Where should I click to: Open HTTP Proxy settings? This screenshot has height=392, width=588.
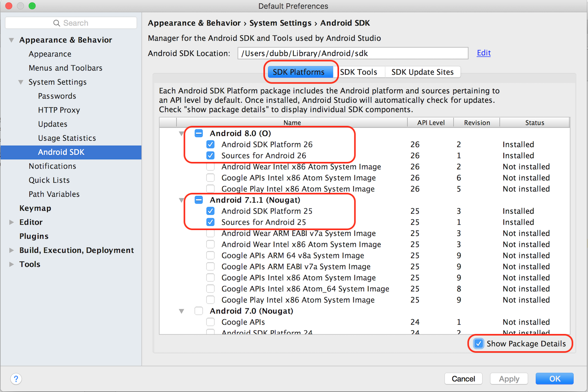pyautogui.click(x=59, y=110)
